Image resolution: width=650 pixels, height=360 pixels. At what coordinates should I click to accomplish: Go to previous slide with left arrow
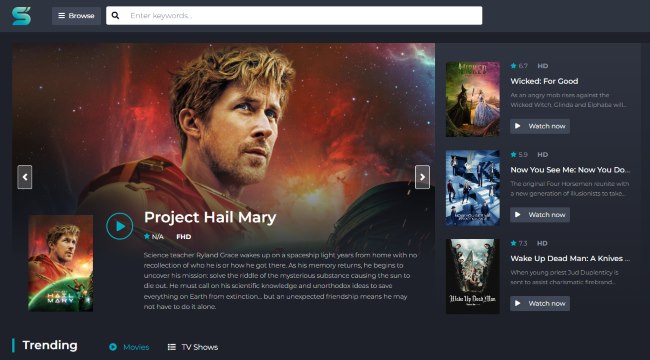(25, 177)
